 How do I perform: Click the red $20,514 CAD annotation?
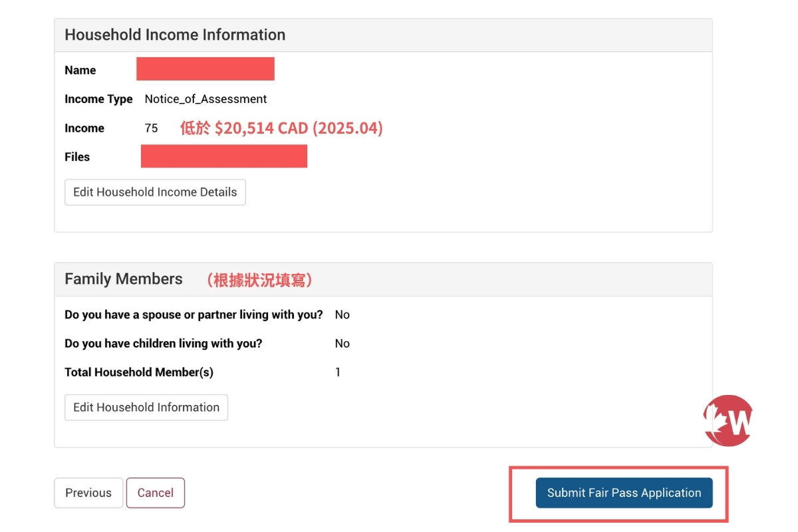tap(281, 128)
